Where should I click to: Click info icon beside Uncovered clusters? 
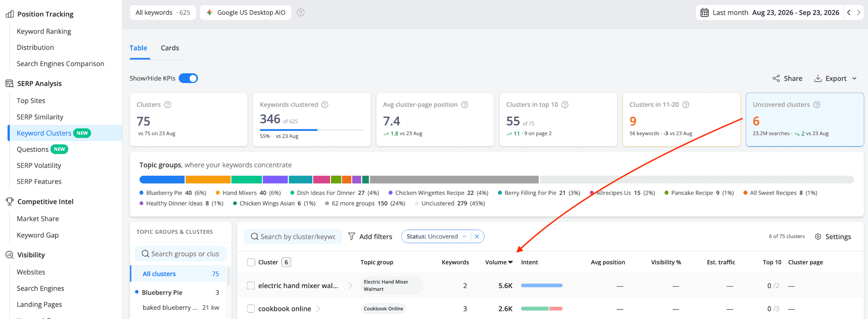pyautogui.click(x=817, y=105)
